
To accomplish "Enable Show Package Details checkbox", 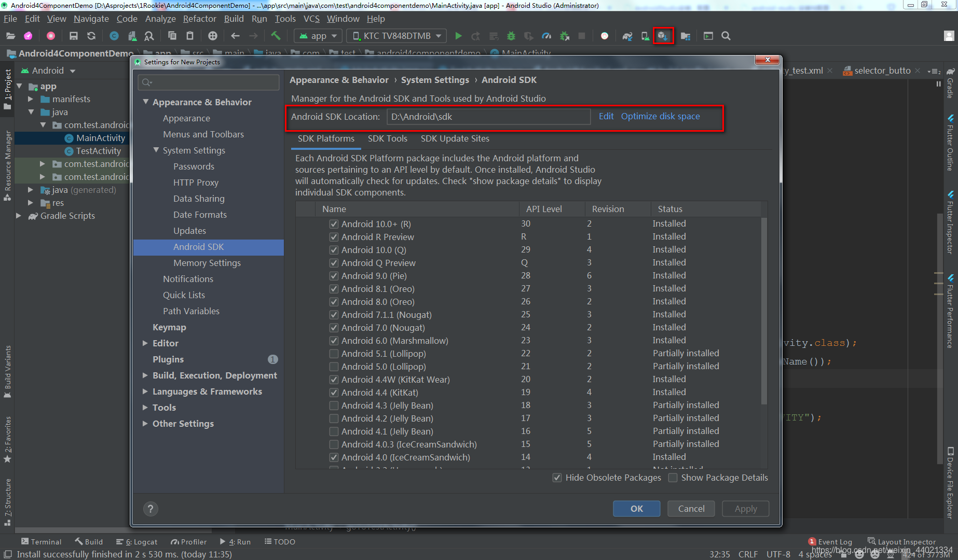I will [x=673, y=478].
